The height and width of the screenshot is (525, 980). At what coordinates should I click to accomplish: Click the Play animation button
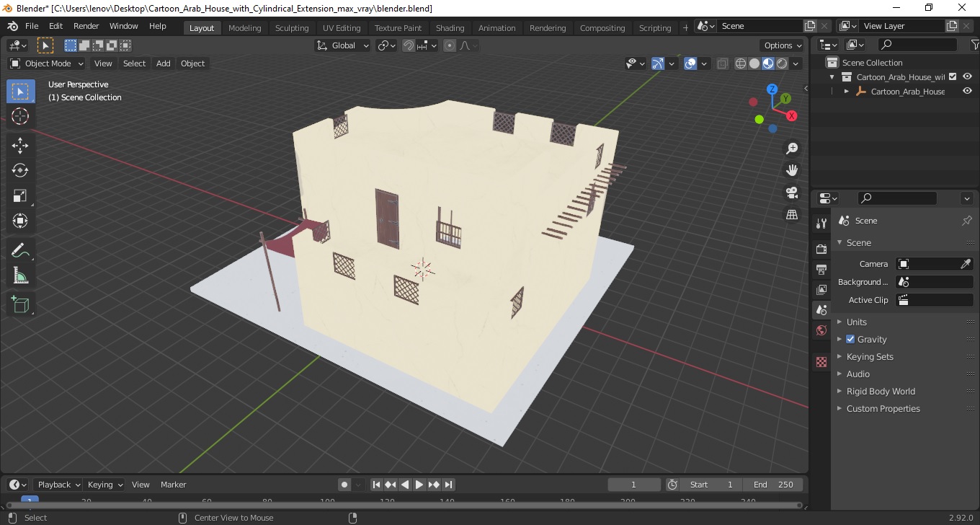[419, 485]
